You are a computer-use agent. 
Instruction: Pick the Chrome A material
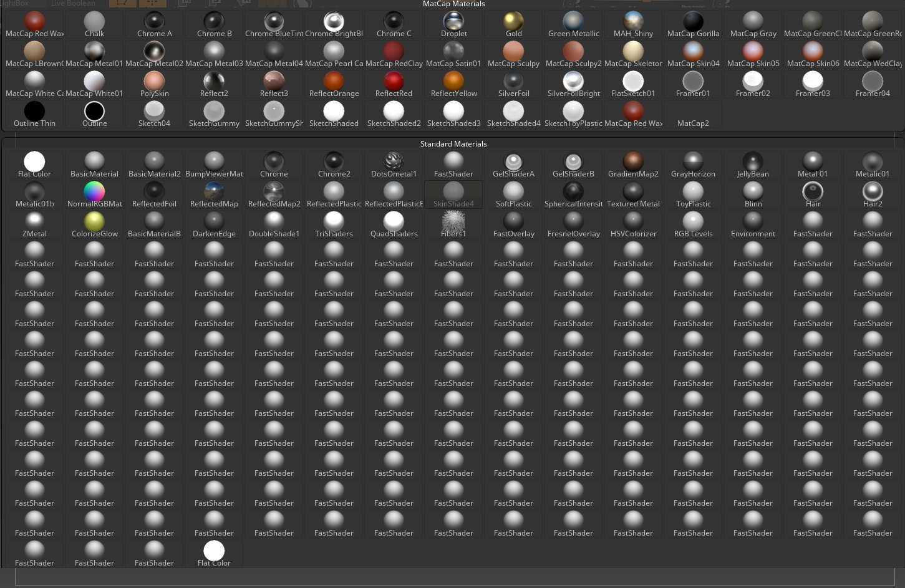pyautogui.click(x=154, y=24)
